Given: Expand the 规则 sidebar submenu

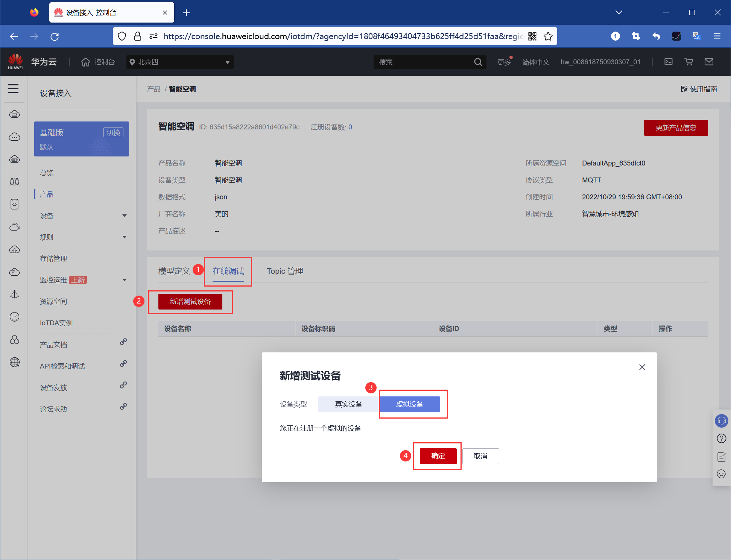Looking at the screenshot, I should 83,237.
